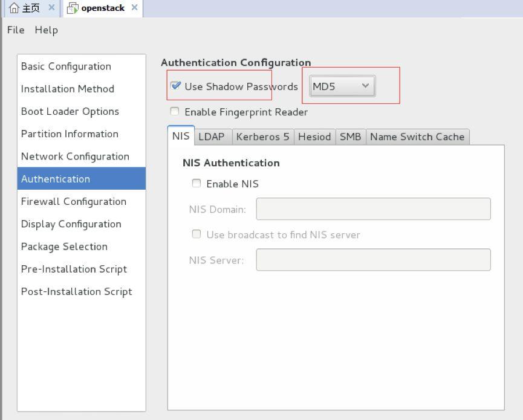The width and height of the screenshot is (523, 420).
Task: Go to the SMB tab
Action: [x=350, y=137]
